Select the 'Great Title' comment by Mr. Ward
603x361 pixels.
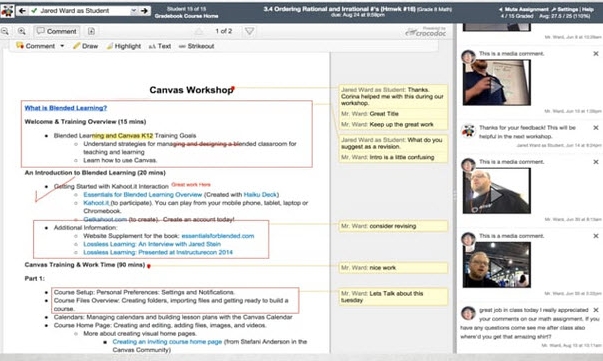393,114
